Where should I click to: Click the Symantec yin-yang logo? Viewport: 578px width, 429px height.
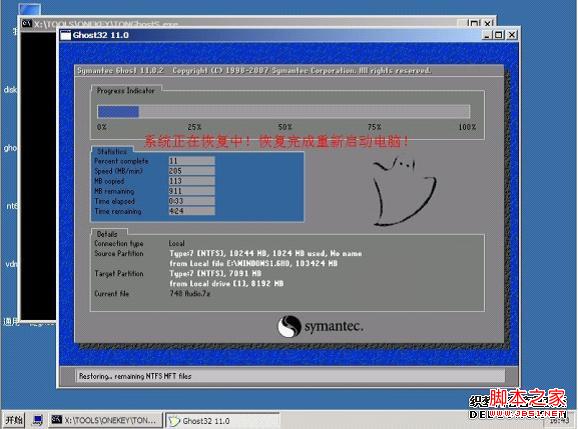(289, 326)
